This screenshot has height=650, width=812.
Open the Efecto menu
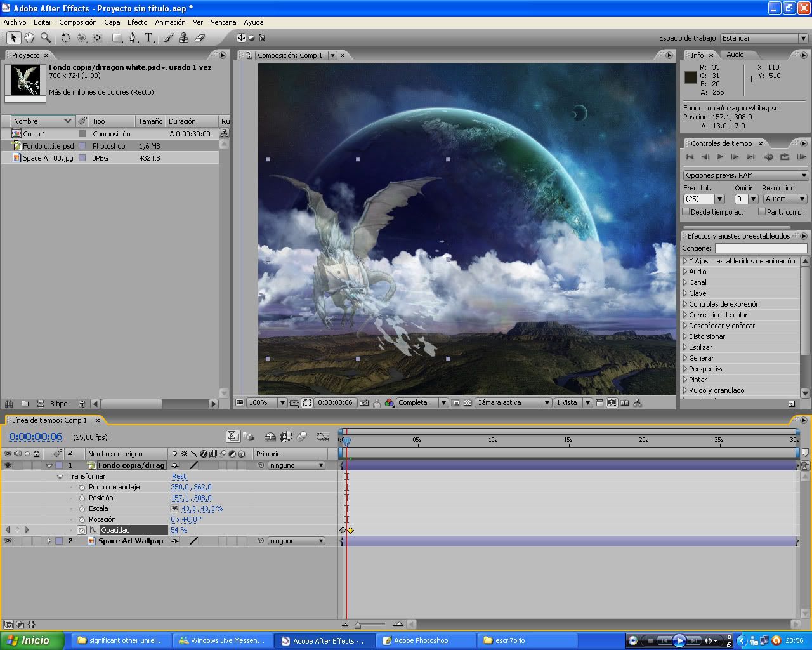137,22
